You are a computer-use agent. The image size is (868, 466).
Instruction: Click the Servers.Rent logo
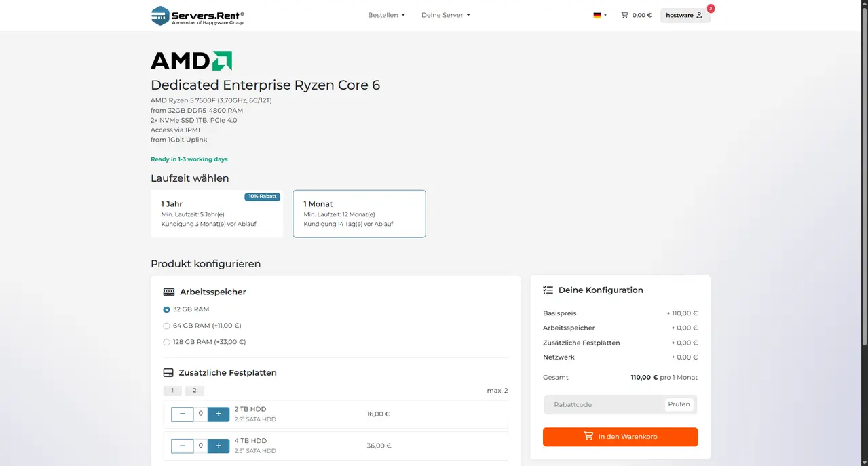click(197, 15)
